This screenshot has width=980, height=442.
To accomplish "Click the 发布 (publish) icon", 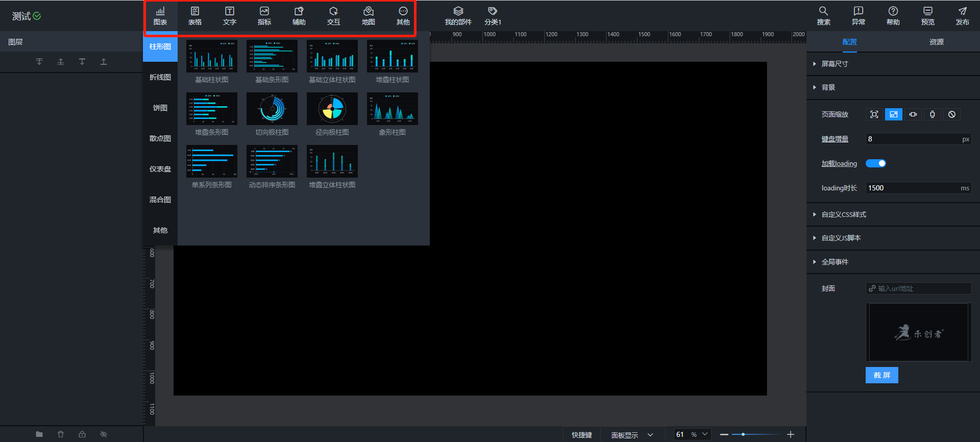I will [962, 16].
